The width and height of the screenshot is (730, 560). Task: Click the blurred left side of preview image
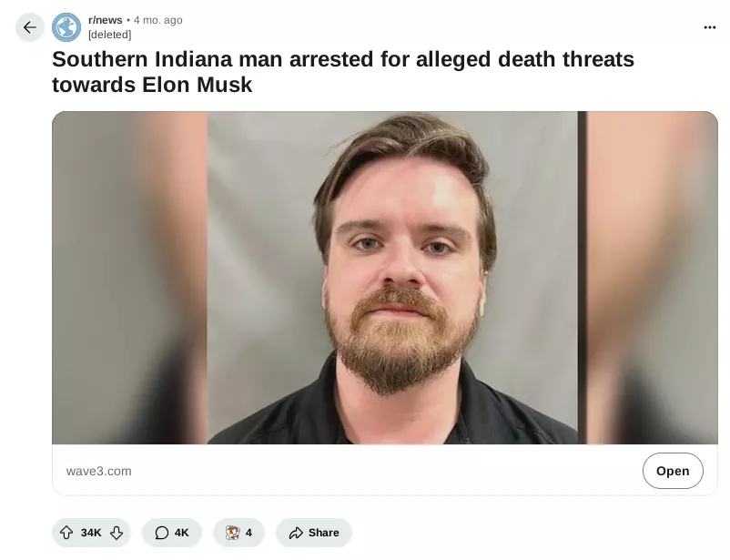click(x=129, y=278)
